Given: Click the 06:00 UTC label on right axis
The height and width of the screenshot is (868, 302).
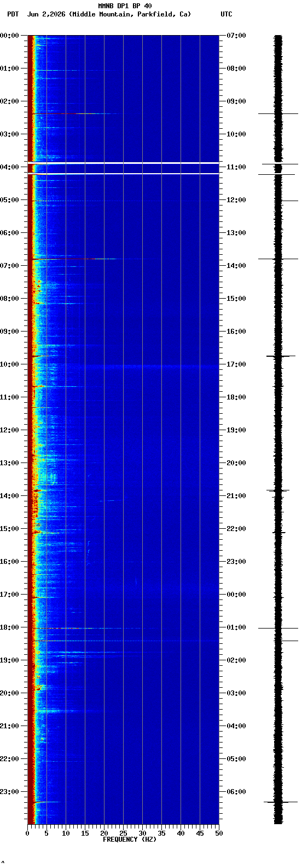Looking at the screenshot, I should 236,792.
